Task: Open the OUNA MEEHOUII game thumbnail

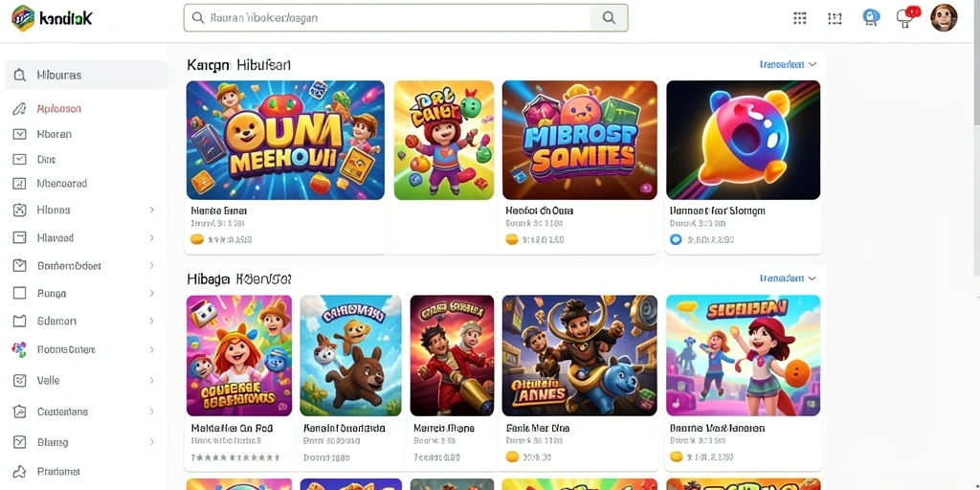Action: click(x=285, y=140)
